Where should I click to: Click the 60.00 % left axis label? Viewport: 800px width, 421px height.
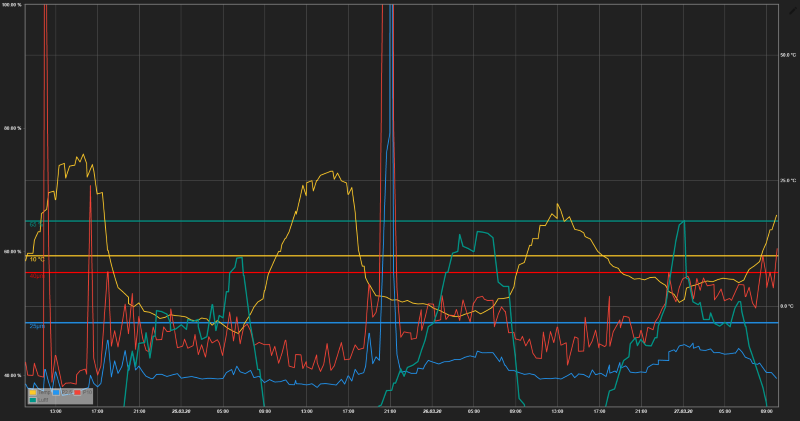[13, 252]
